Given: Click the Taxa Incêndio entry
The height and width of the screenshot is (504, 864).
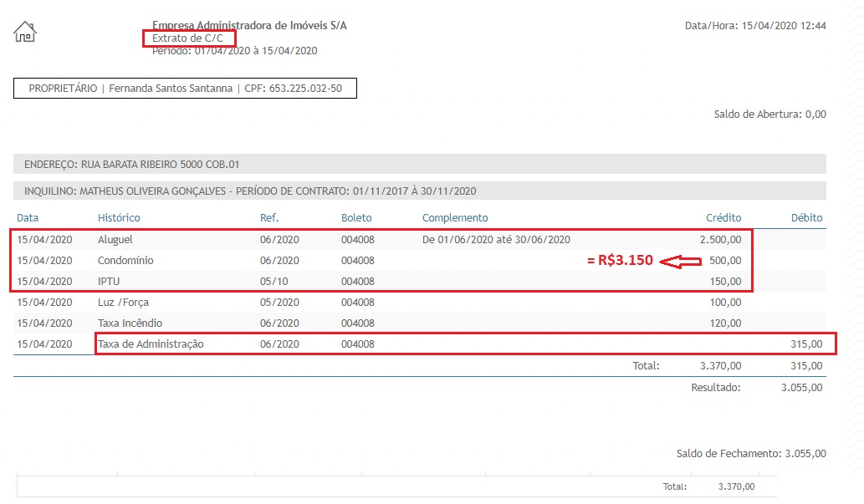Looking at the screenshot, I should point(130,323).
